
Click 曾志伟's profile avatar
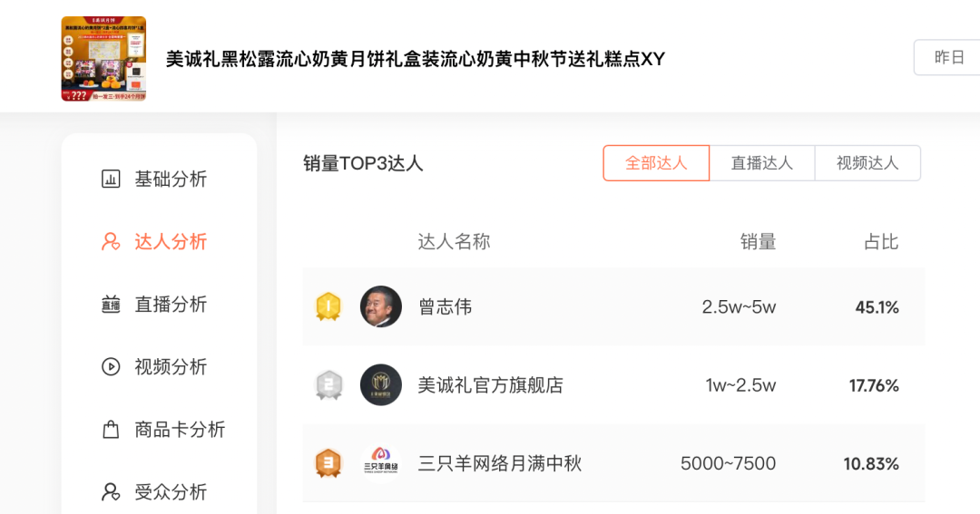click(x=381, y=306)
